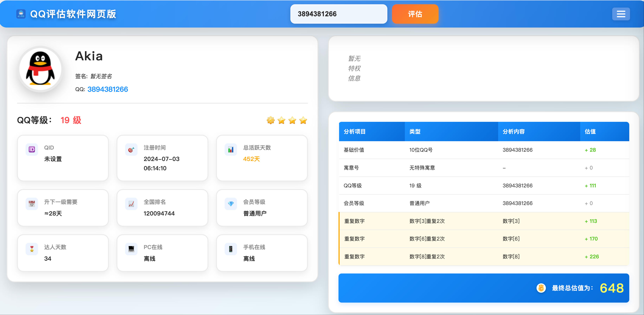Click the coin icon beside 最终总估值为

point(541,288)
